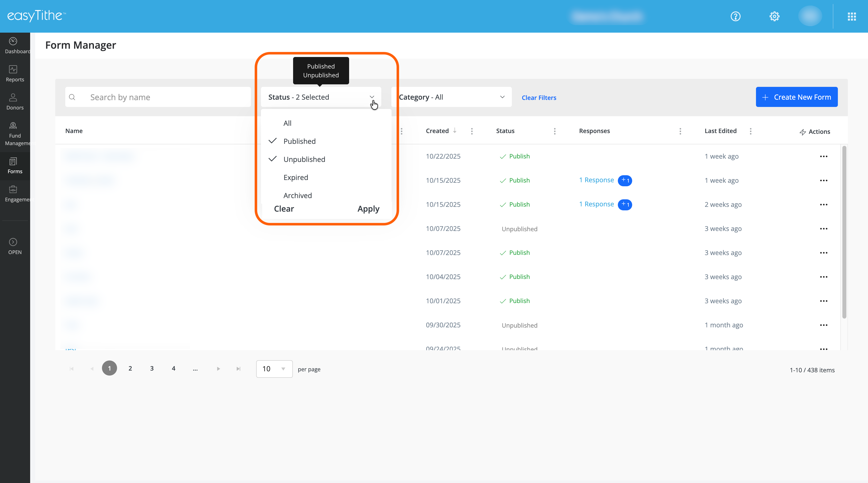Click the table vertical scrollbar
Viewport: 868px width, 483px height.
click(x=844, y=232)
